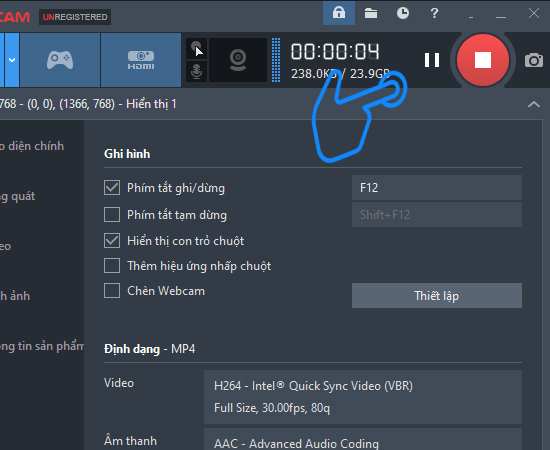Viewport: 550px width, 450px height.
Task: Click the audio volume level meter
Action: 276,60
